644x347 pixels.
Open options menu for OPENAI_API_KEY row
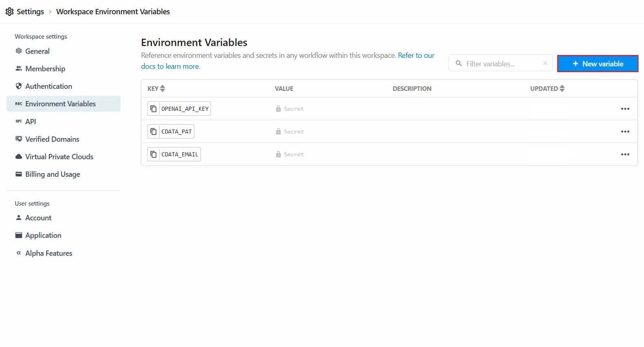pyautogui.click(x=625, y=109)
